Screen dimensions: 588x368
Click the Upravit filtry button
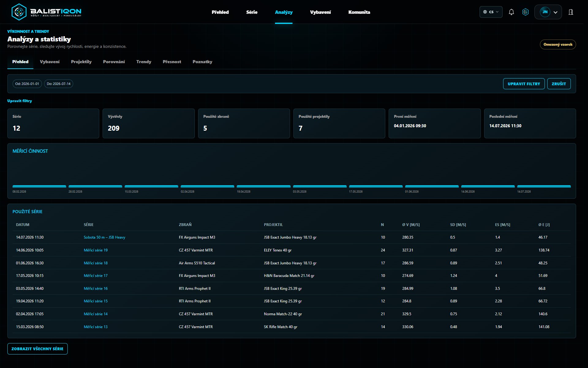tap(524, 84)
